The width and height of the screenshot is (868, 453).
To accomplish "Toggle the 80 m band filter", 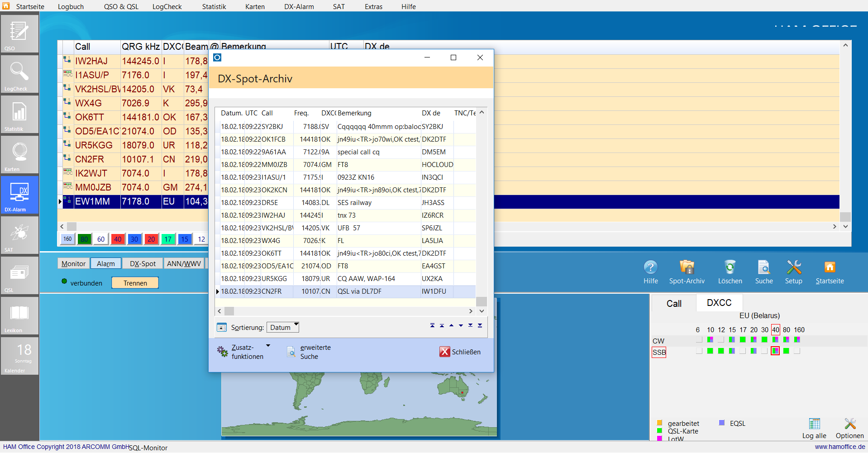I will (x=84, y=239).
